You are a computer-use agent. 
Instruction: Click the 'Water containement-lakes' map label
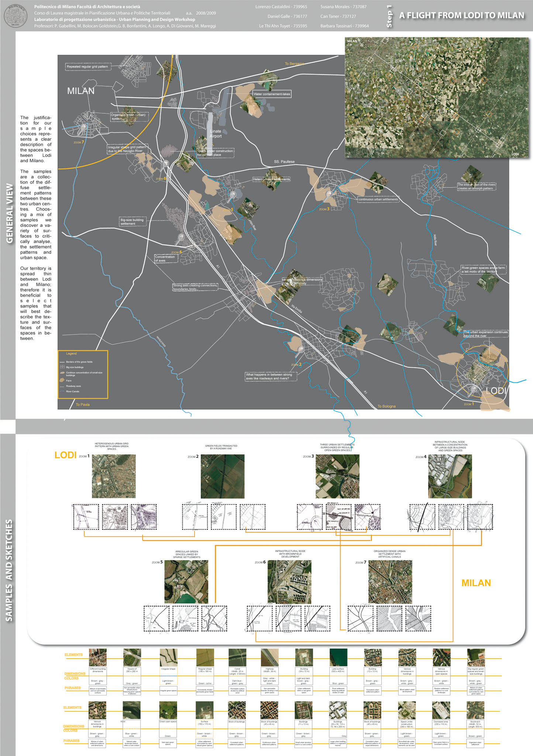[272, 94]
